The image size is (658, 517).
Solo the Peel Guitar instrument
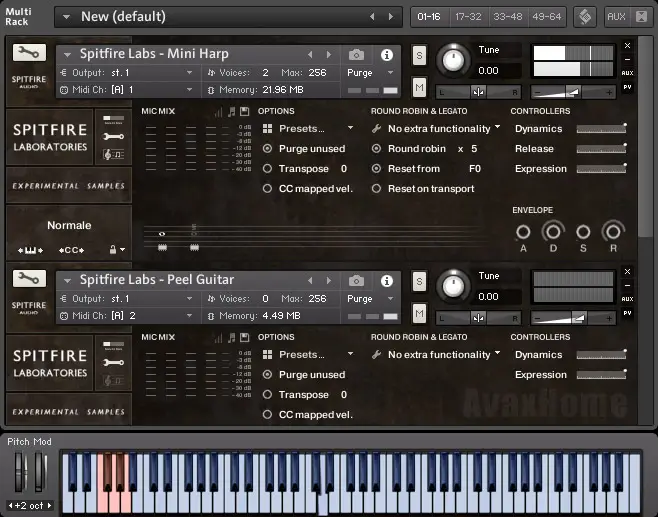click(x=419, y=281)
